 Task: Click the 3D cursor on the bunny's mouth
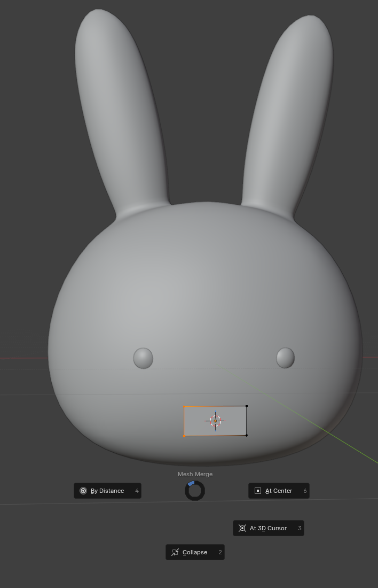(215, 421)
